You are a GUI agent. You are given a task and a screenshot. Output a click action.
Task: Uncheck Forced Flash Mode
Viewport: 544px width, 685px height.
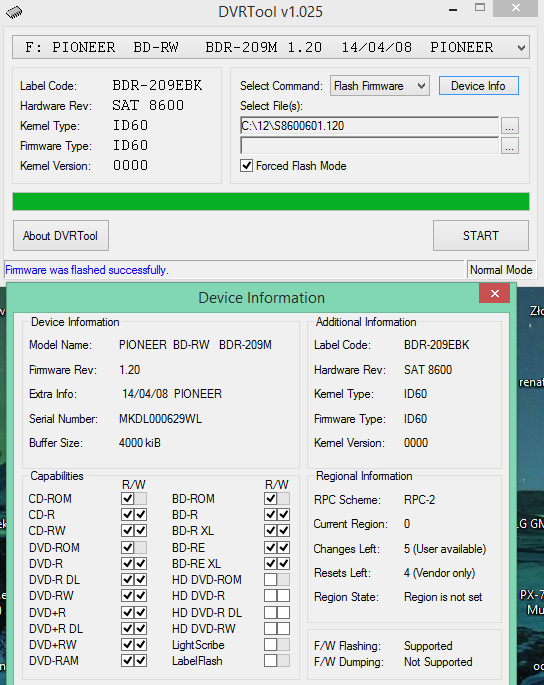[246, 166]
